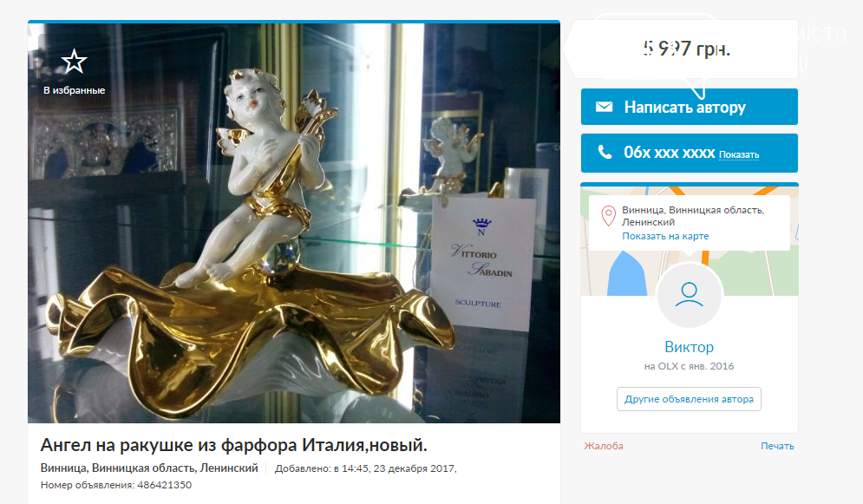
Task: Click the location map preview
Action: tap(689, 240)
